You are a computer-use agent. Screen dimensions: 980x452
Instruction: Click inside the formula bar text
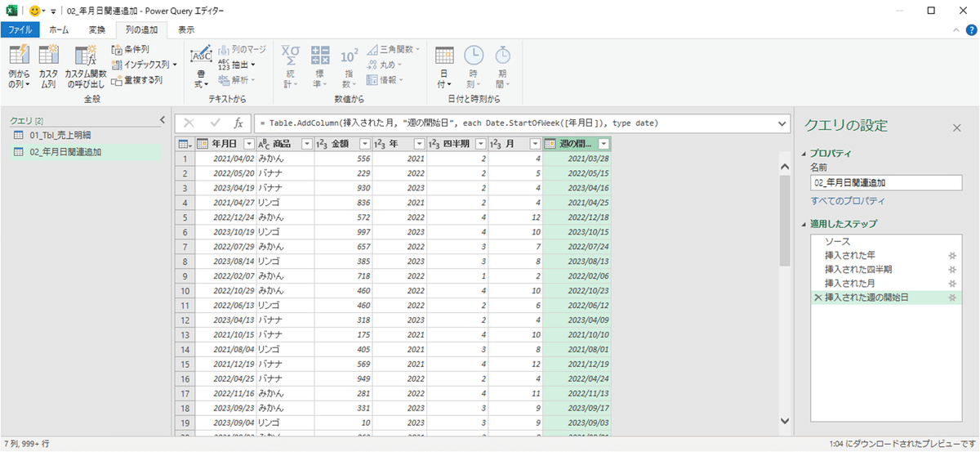[x=514, y=123]
